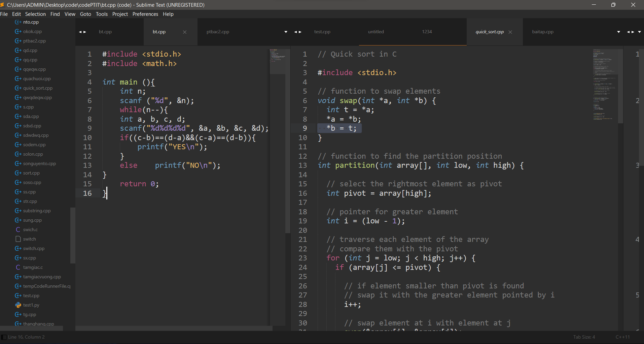Click Tab Size: 4 in the status bar
This screenshot has height=344, width=644.
pyautogui.click(x=584, y=337)
